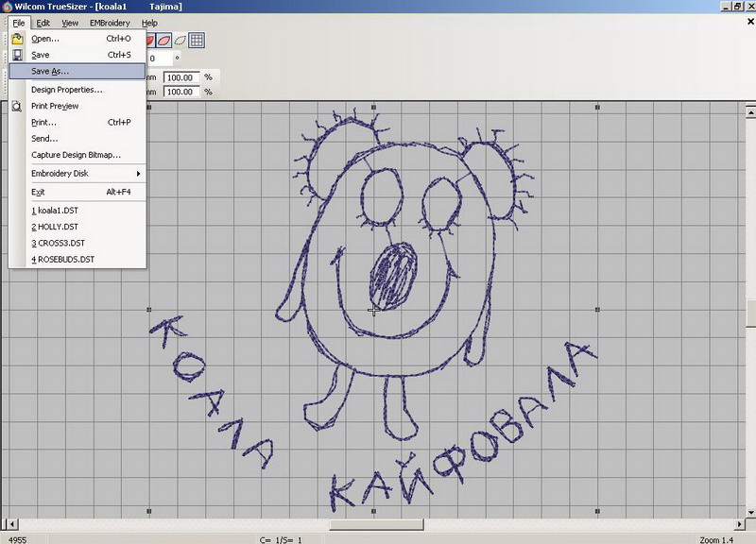Select Capture Design Bitmap... option
Viewport: 756px width, 544px height.
tap(76, 155)
